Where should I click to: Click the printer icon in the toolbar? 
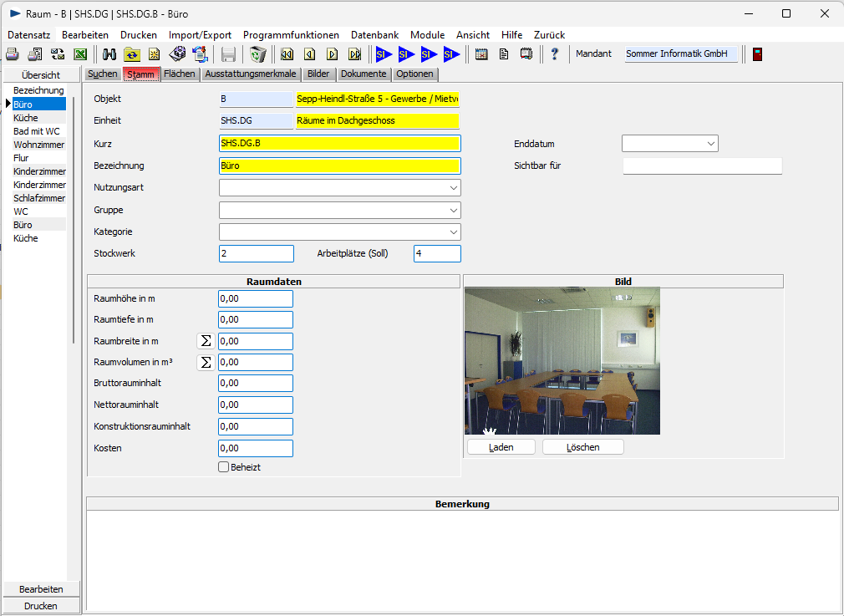click(13, 54)
